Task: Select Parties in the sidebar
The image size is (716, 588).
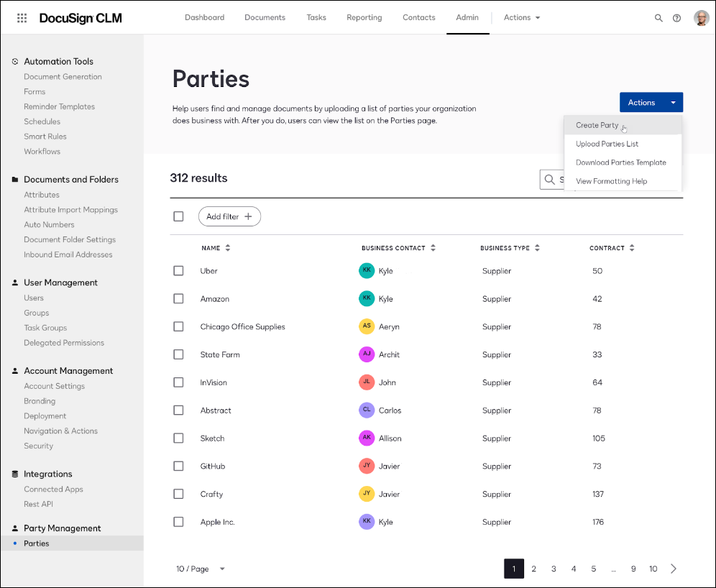Action: pos(72,543)
